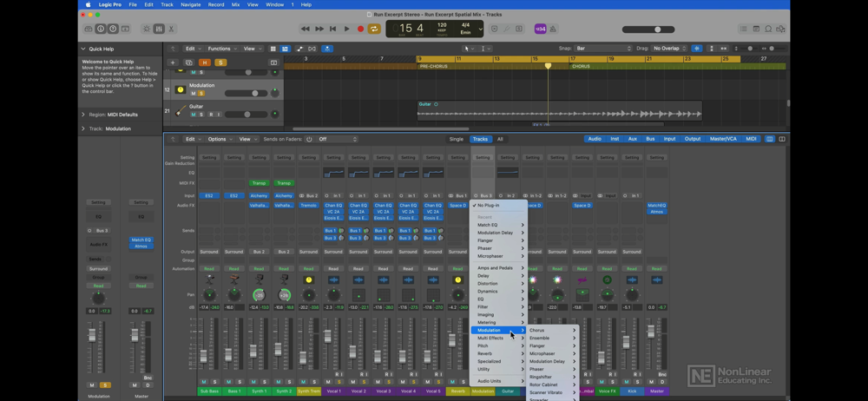Screen dimensions: 868x401
Task: Toggle the yellow Cycle mode button
Action: coord(374,29)
